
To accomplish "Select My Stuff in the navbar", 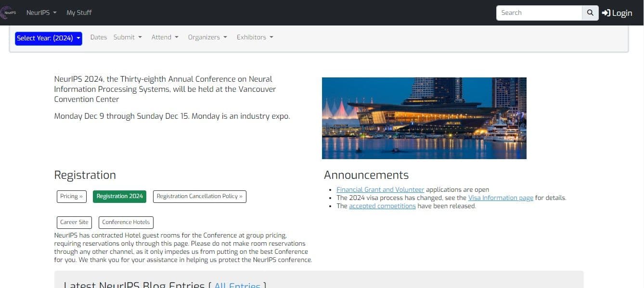I will pyautogui.click(x=79, y=13).
